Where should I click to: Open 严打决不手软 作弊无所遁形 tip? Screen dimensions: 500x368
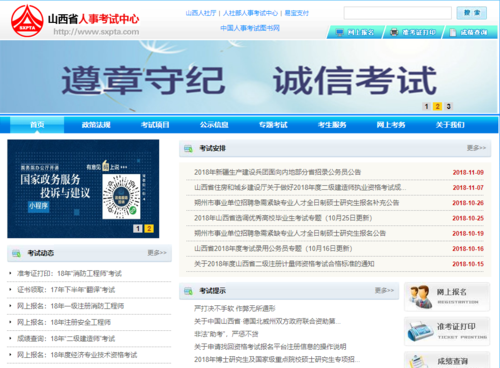click(235, 309)
